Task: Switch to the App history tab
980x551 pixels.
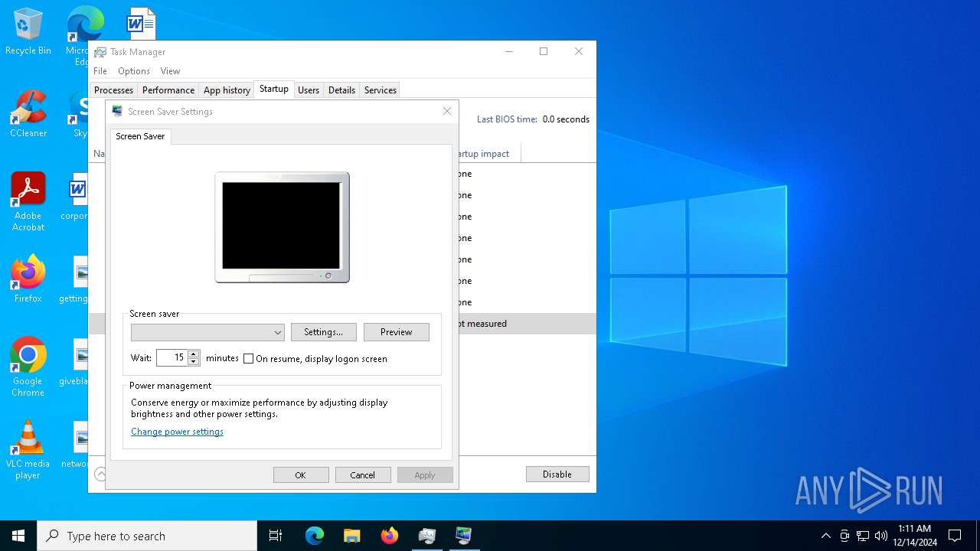Action: [x=227, y=90]
